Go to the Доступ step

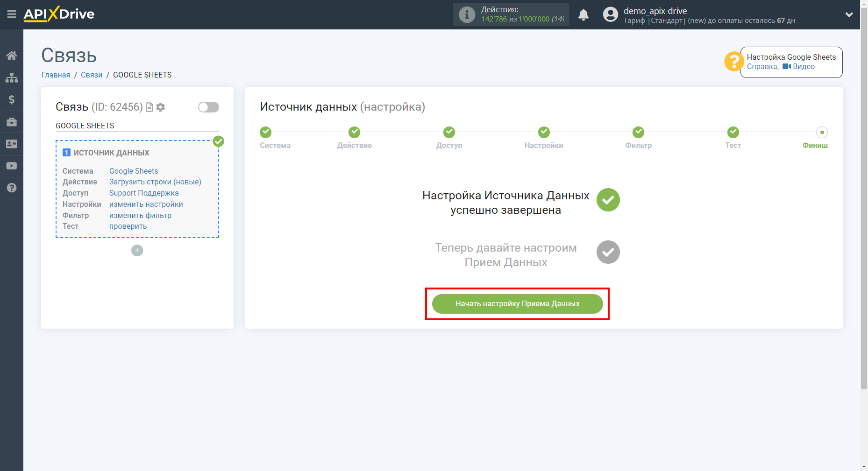point(449,132)
